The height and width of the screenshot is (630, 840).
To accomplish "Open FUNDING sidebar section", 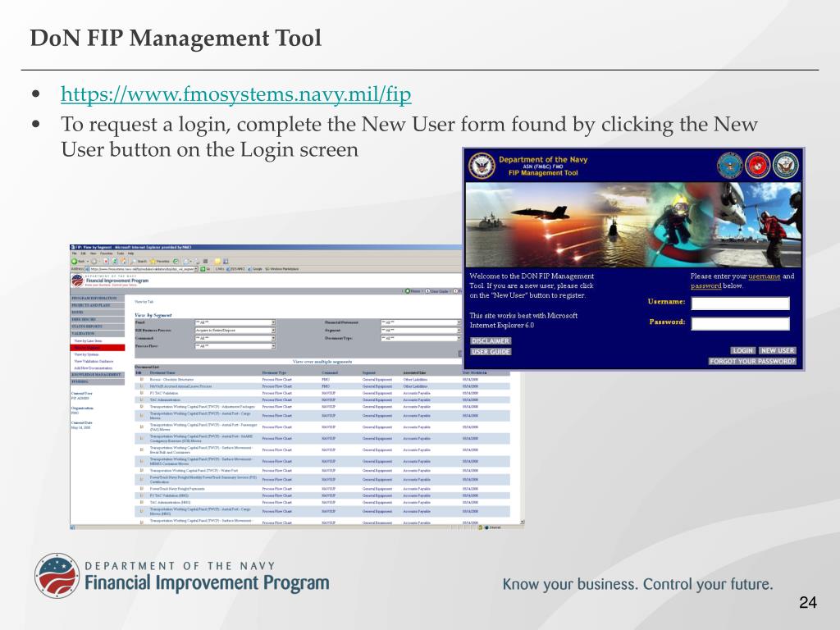I will 98,381.
